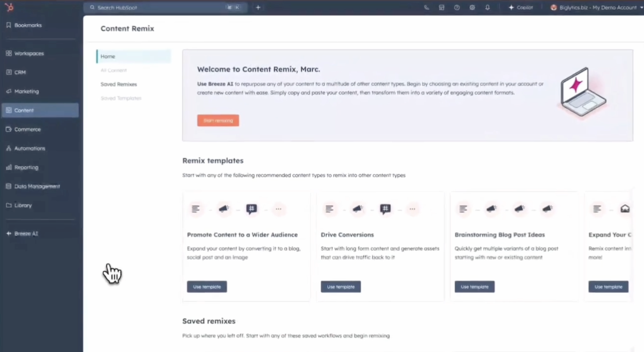Screen dimensions: 644x352
Task: Click the CRM icon in sidebar
Action: point(8,72)
